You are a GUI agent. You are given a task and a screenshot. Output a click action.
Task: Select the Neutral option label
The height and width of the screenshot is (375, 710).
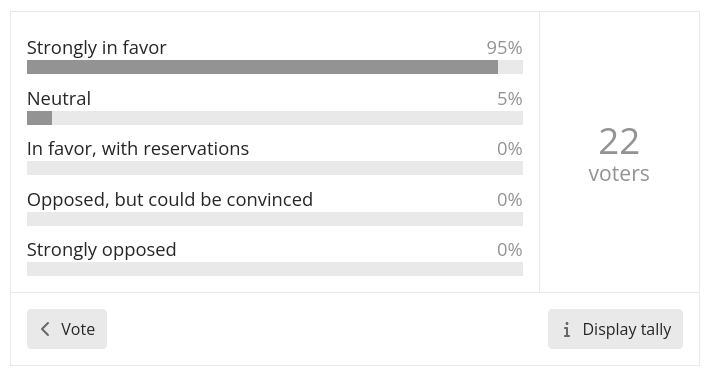[59, 99]
